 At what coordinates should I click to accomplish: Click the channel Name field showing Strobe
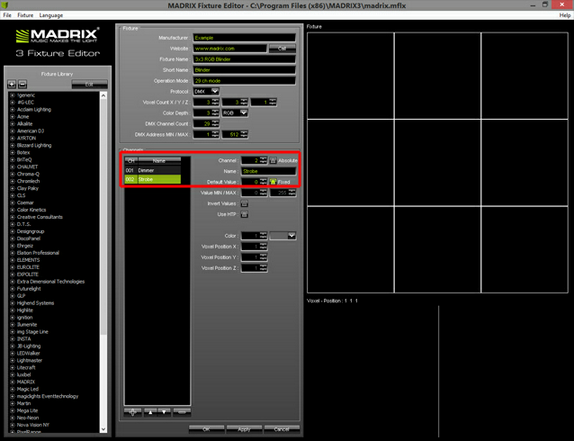coord(268,171)
